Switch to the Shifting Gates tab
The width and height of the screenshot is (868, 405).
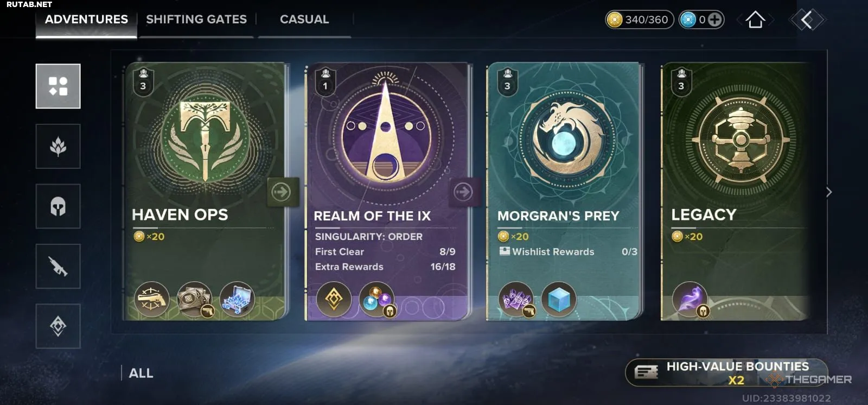[196, 20]
